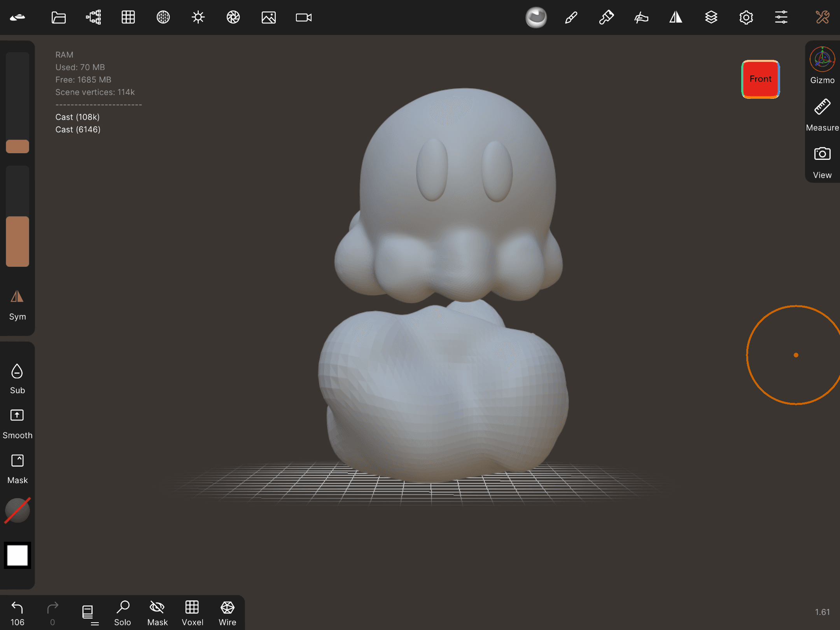The image size is (840, 630).
Task: Open the Background image menu
Action: (268, 17)
